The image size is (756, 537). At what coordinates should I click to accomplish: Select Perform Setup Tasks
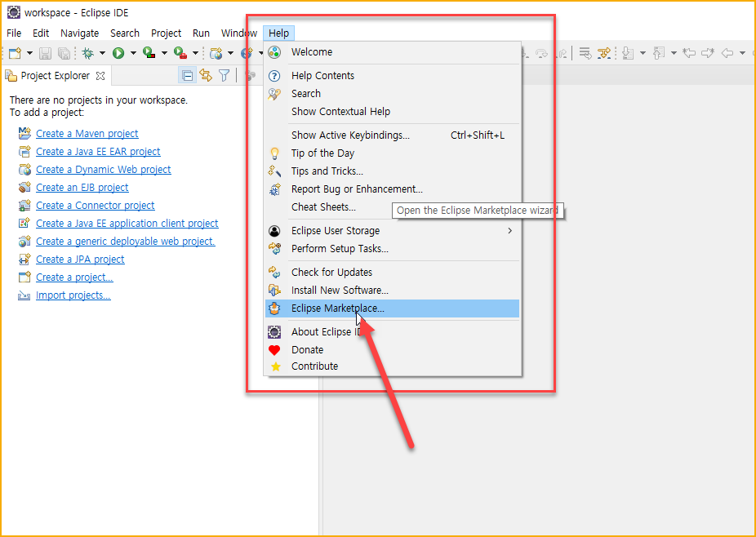393,249
